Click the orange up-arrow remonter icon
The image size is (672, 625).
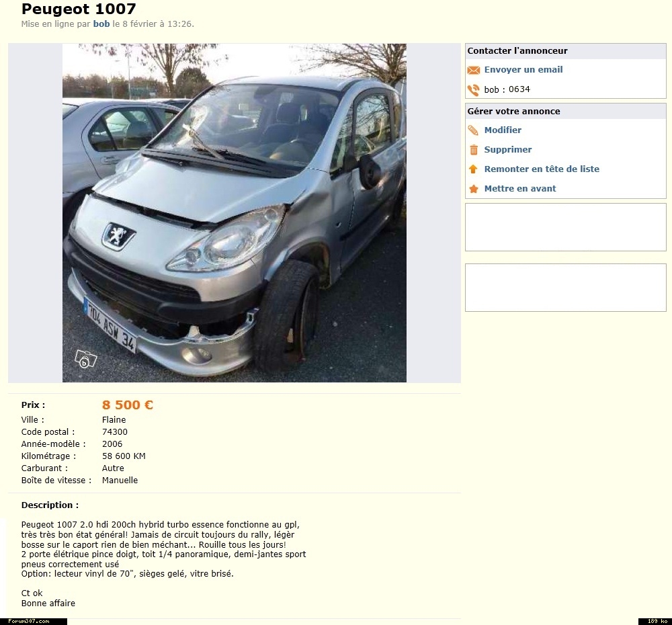click(473, 169)
